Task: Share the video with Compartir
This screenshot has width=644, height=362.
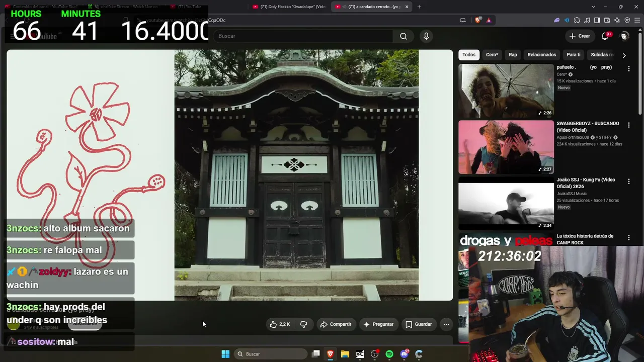Action: click(336, 324)
